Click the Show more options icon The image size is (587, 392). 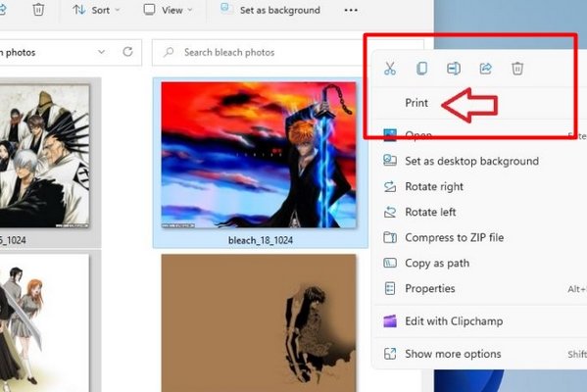390,354
